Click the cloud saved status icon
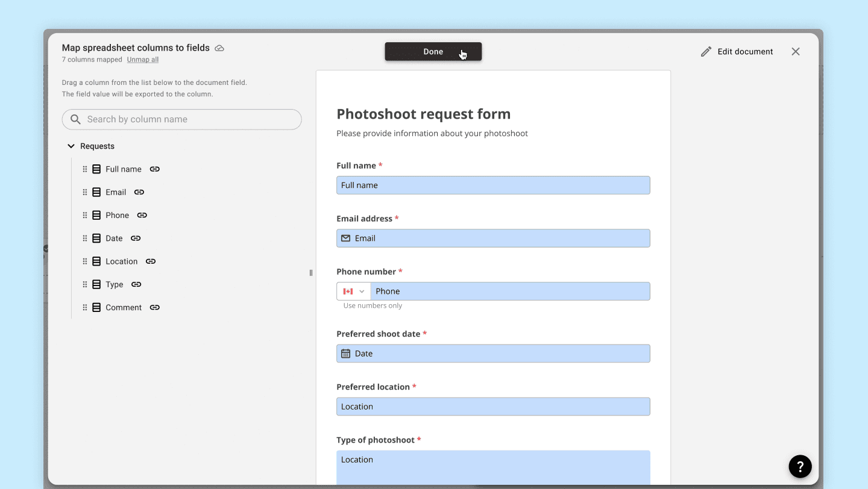Viewport: 868px width, 489px height. [x=219, y=48]
